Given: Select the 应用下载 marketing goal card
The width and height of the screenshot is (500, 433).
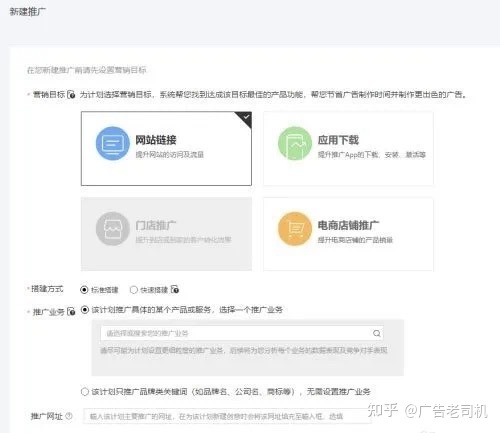Looking at the screenshot, I should [348, 148].
